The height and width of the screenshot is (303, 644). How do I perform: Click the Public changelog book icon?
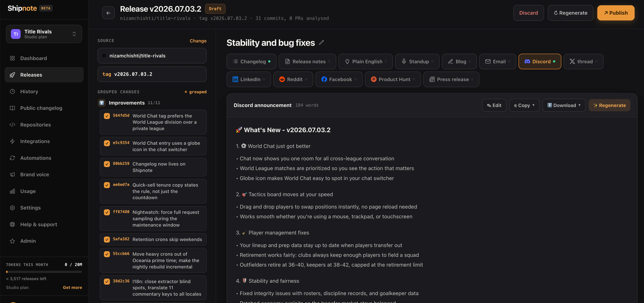(x=12, y=108)
